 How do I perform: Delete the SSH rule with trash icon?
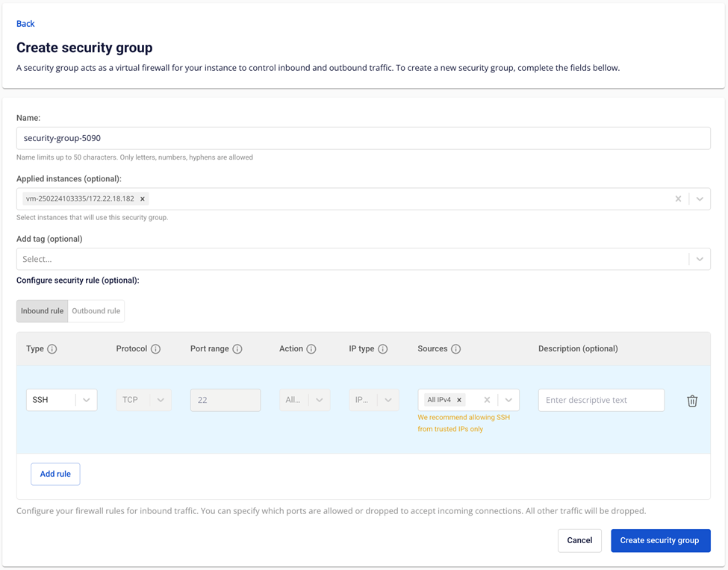click(692, 401)
